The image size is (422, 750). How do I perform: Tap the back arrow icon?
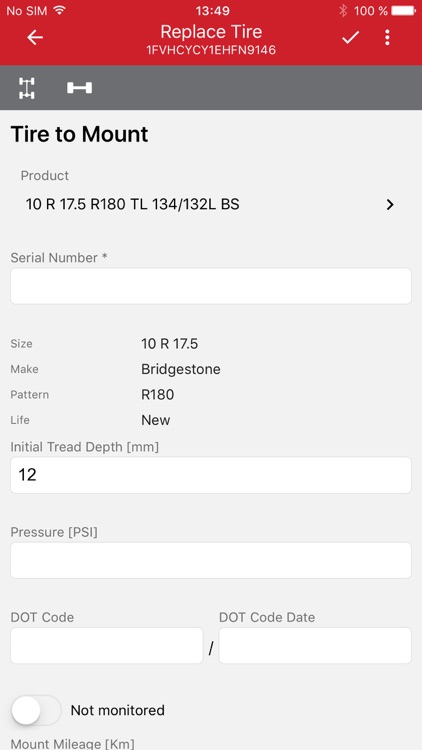pyautogui.click(x=35, y=37)
